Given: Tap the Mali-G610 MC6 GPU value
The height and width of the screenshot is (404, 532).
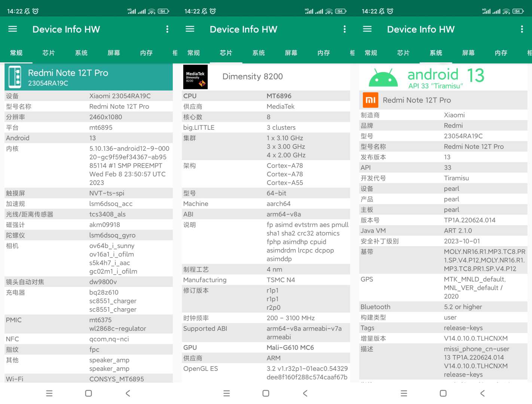Looking at the screenshot, I should point(290,348).
